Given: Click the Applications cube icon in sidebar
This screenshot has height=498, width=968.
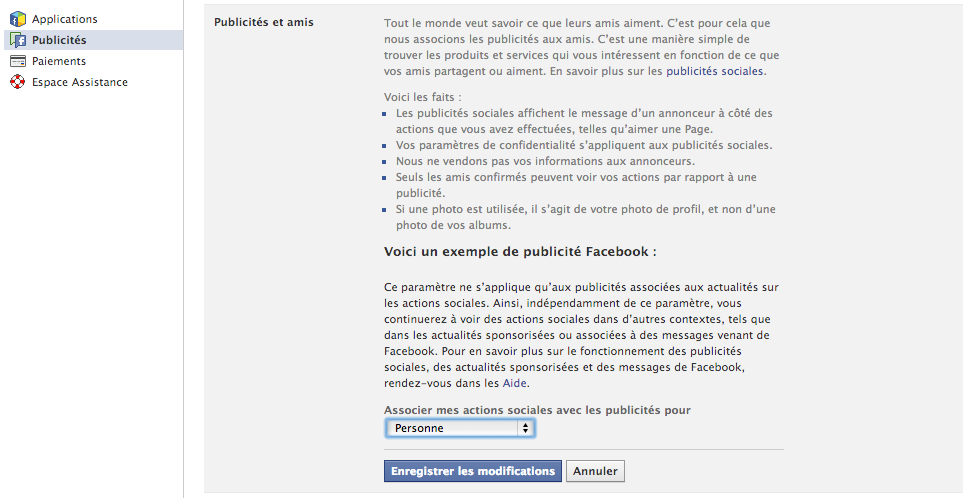Looking at the screenshot, I should pyautogui.click(x=18, y=19).
